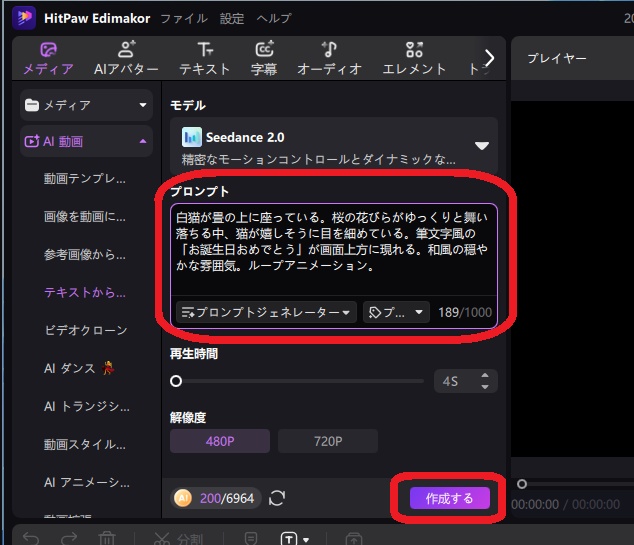634x545 pixels.
Task: Open the プロンプトジェネレーター dropdown
Action: pos(266,312)
